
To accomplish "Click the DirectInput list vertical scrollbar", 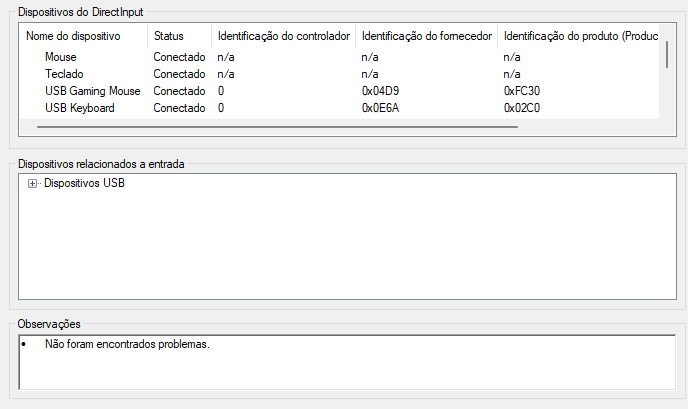I will tap(667, 54).
